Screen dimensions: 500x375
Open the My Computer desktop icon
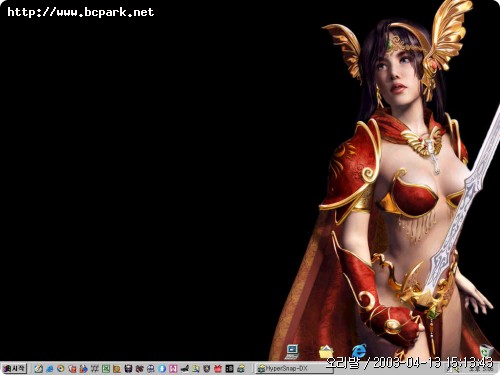(x=293, y=351)
